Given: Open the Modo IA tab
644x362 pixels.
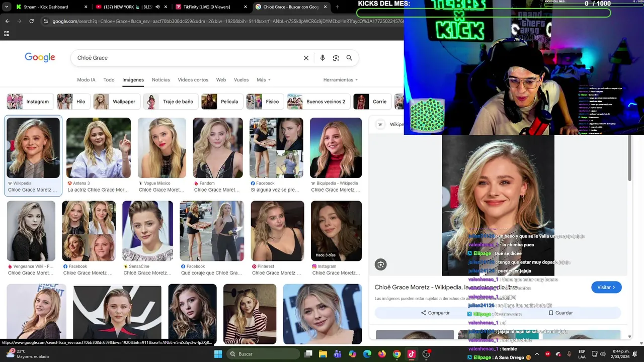Looking at the screenshot, I should point(86,80).
